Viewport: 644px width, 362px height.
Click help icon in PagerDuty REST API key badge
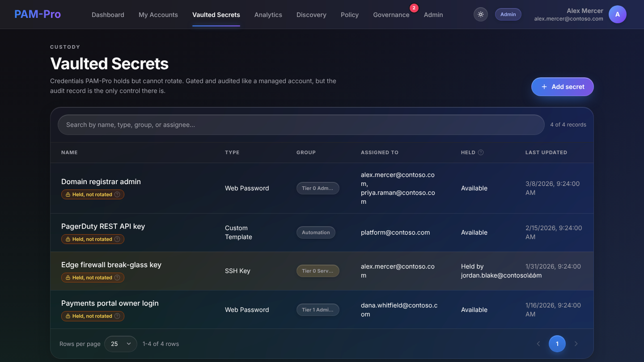tap(117, 239)
